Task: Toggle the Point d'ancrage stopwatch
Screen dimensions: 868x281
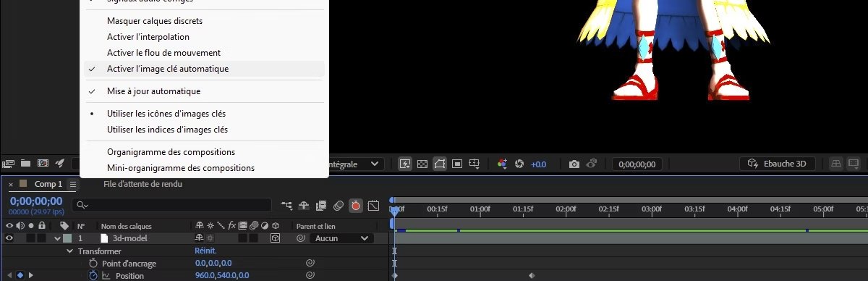Action: [93, 263]
